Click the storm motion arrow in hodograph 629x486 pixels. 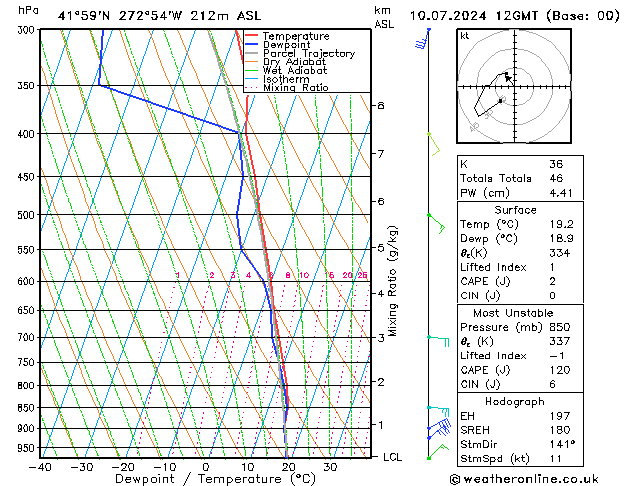tap(508, 78)
